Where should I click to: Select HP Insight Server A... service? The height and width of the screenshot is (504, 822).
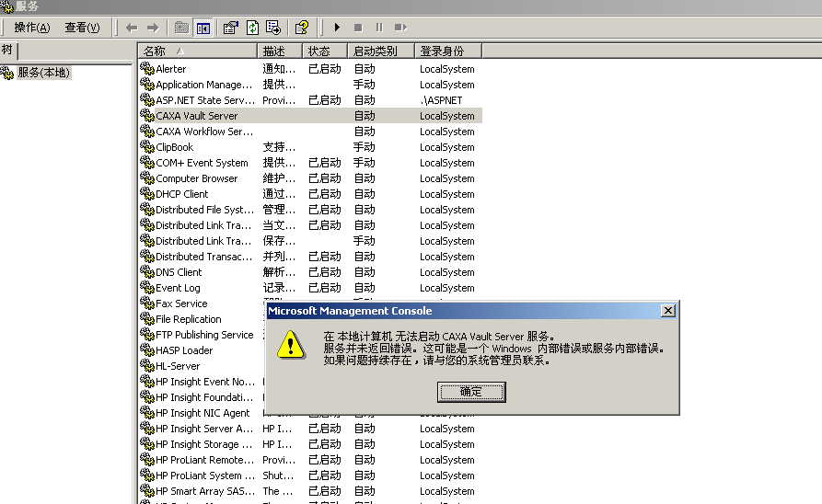coord(204,429)
